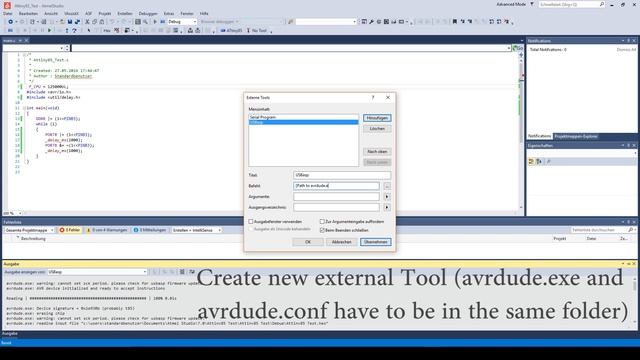This screenshot has height=360, width=640.
Task: Click the green Continue play icon
Action: (x=49, y=30)
